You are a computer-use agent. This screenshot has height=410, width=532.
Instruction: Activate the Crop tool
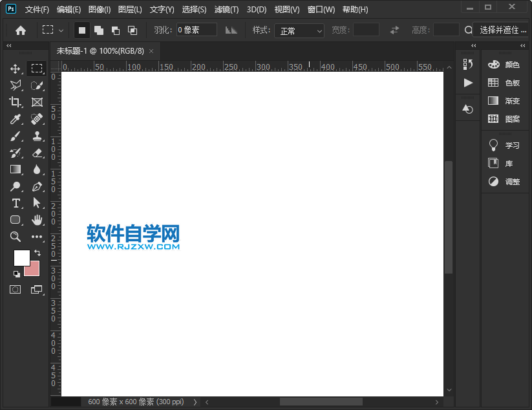[15, 102]
